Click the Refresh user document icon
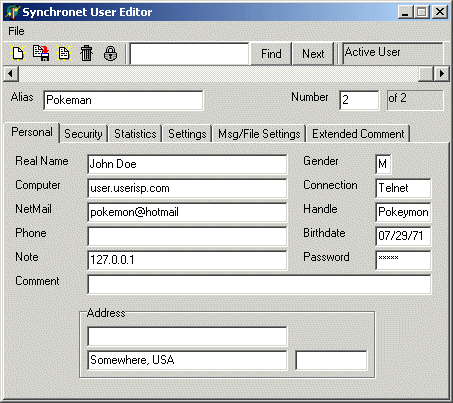The height and width of the screenshot is (403, 453). coord(64,53)
